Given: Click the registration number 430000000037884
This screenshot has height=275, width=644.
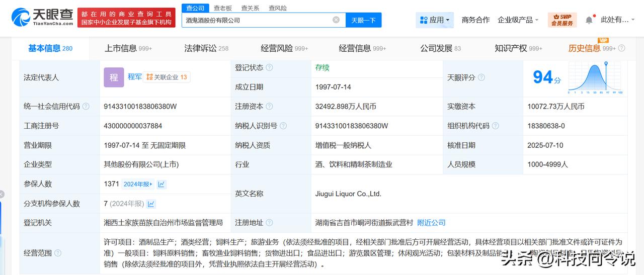Looking at the screenshot, I should (133, 126).
